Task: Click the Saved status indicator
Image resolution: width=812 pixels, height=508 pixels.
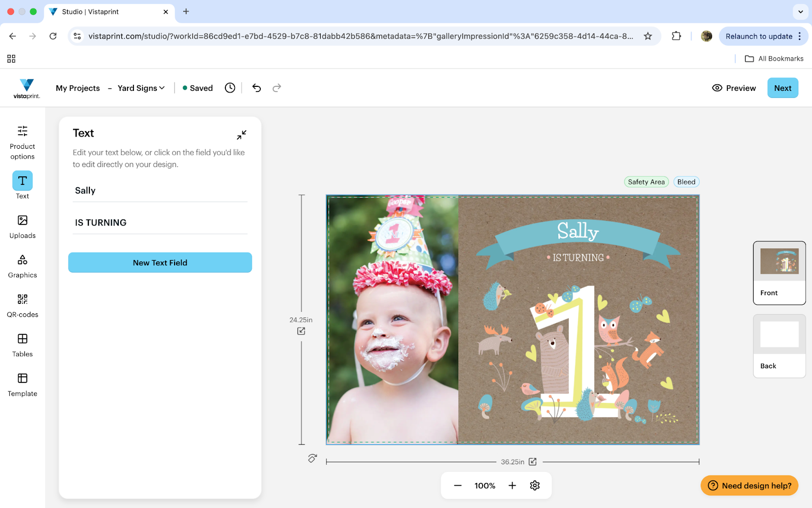Action: click(198, 88)
